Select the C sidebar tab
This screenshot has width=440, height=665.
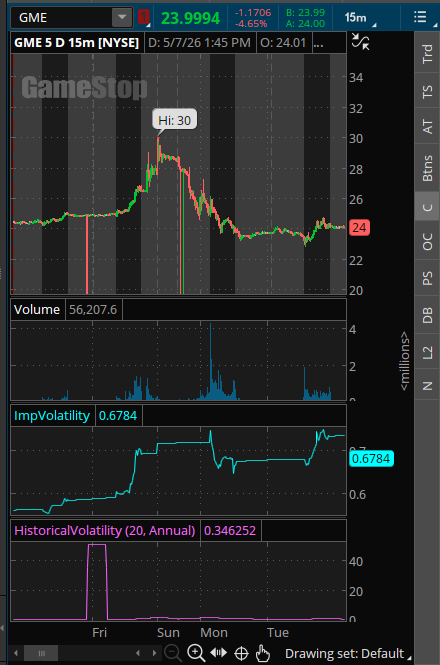(427, 207)
